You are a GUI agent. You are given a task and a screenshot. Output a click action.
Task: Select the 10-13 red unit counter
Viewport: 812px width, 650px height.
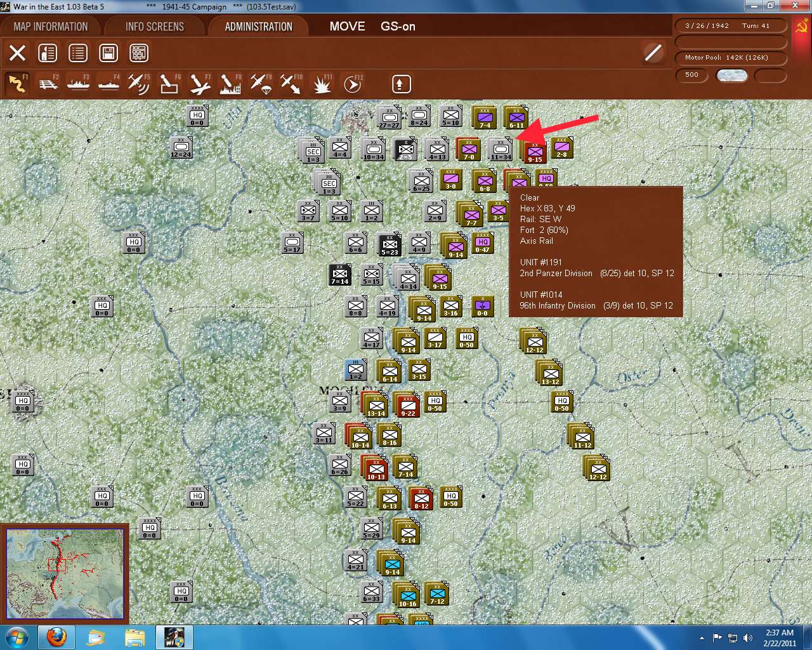376,468
